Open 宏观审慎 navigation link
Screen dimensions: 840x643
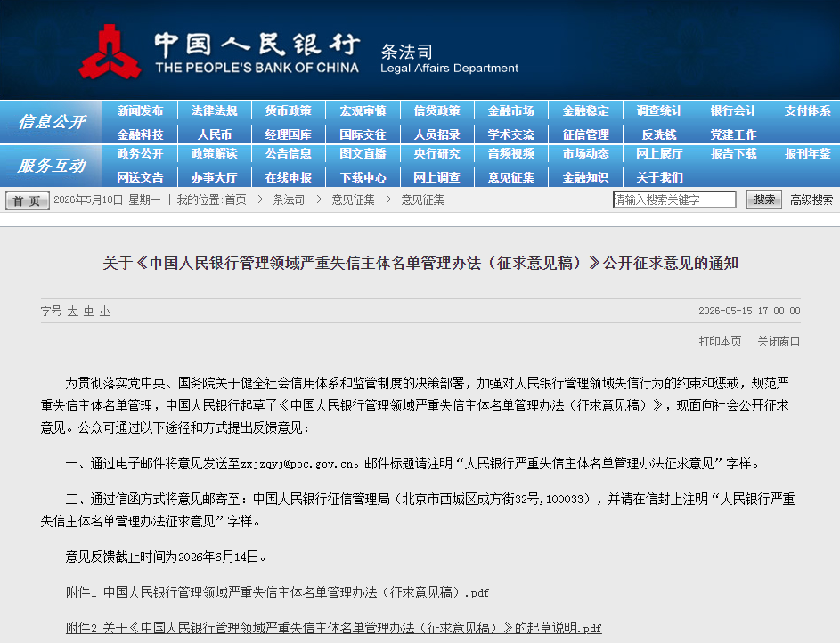click(363, 110)
